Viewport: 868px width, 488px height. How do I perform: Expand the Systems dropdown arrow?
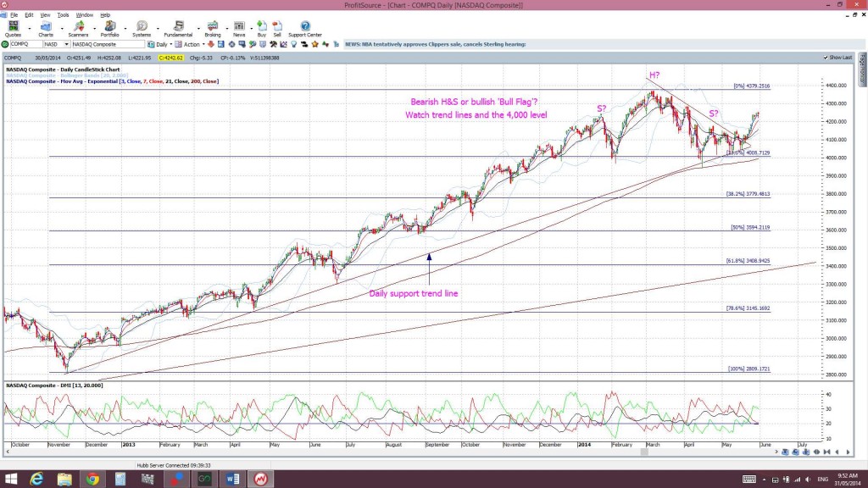point(158,28)
